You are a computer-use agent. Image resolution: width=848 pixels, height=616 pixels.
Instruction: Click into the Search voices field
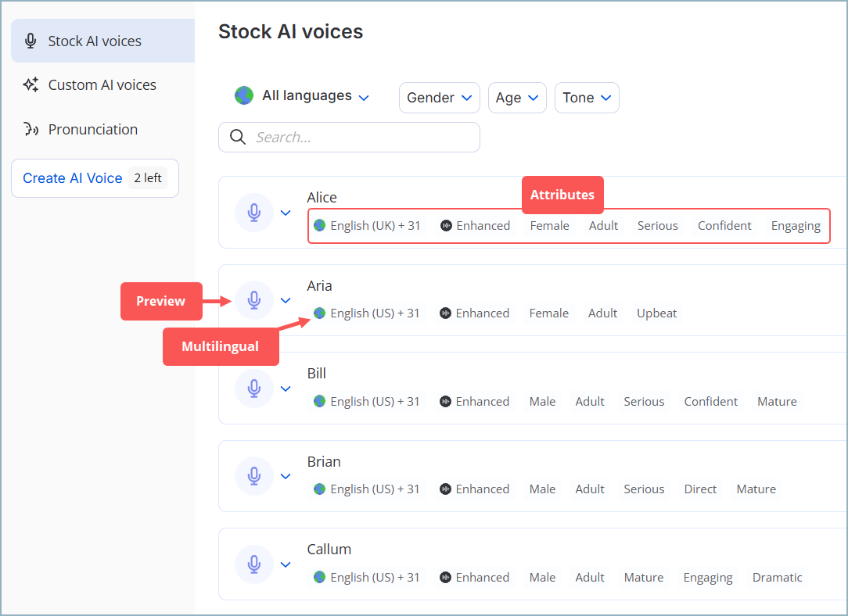coord(360,138)
